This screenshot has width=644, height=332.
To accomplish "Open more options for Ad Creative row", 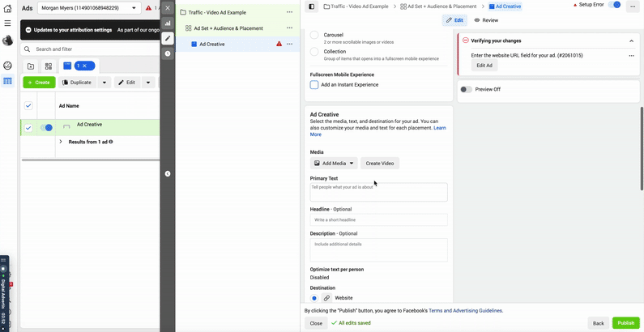I will click(289, 45).
